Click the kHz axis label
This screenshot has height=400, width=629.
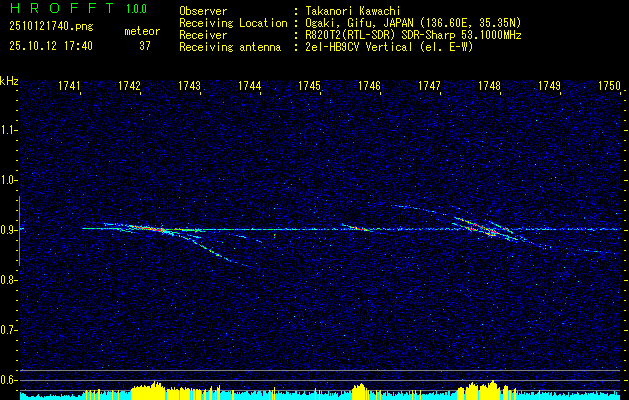[9, 81]
